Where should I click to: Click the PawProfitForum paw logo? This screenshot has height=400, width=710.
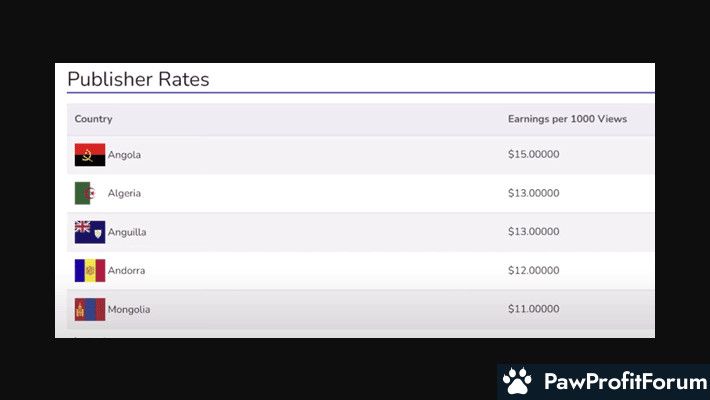pos(517,381)
